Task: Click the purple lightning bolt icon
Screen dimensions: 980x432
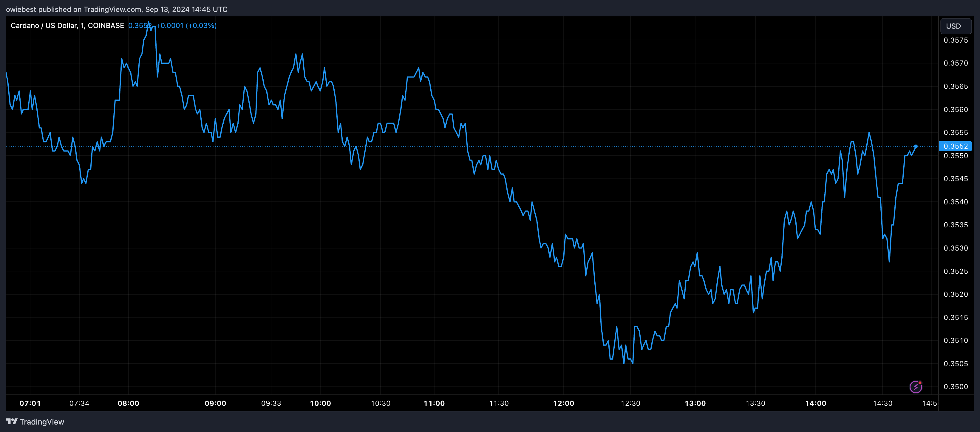Action: click(915, 387)
